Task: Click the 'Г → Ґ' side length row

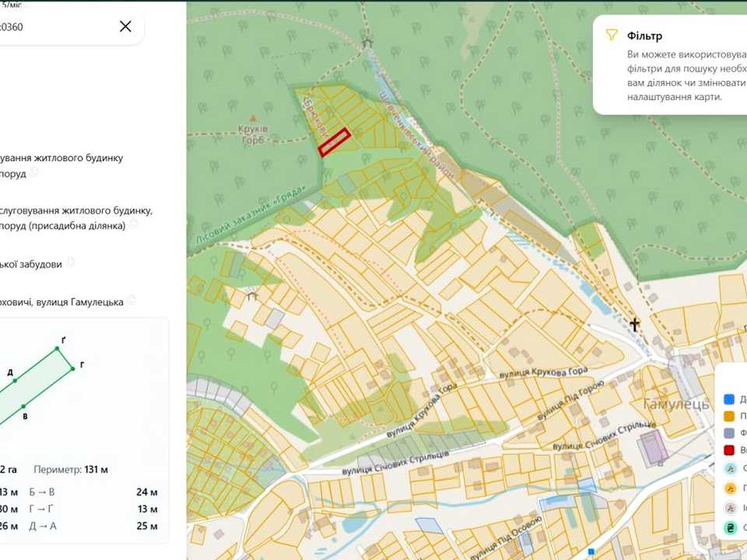Action: [93, 509]
